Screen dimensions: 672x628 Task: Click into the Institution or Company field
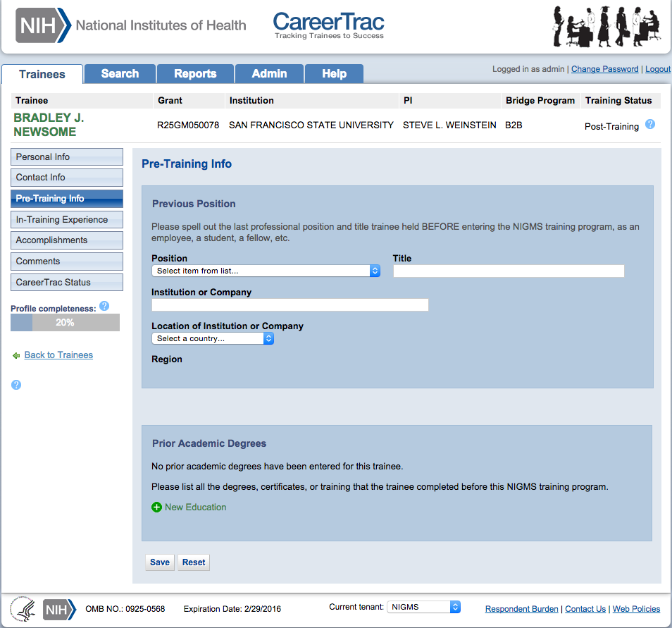pyautogui.click(x=290, y=304)
